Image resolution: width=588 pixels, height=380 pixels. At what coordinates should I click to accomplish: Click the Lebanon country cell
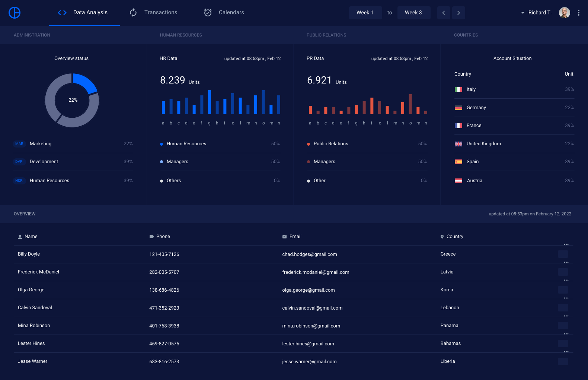450,308
